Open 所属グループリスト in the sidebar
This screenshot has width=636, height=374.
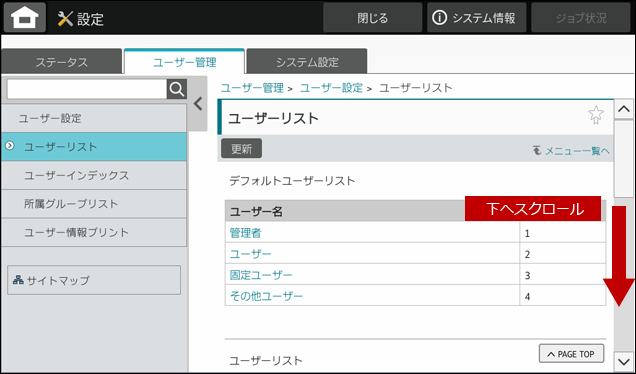(94, 204)
